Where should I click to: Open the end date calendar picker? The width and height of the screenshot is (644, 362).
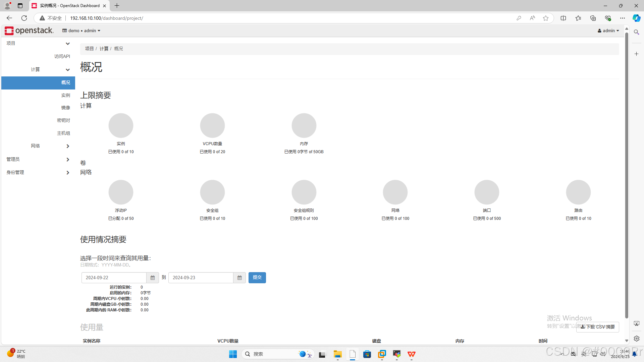(239, 278)
